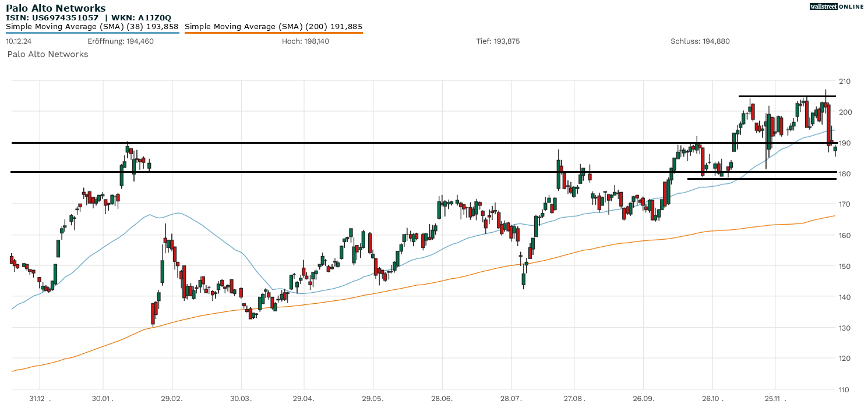The width and height of the screenshot is (868, 401).
Task: Click the 29.02. axis date label
Action: point(171,399)
